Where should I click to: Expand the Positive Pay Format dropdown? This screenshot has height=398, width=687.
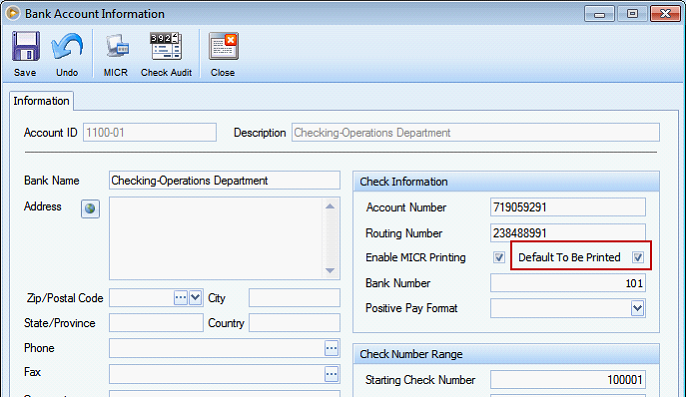coord(637,308)
